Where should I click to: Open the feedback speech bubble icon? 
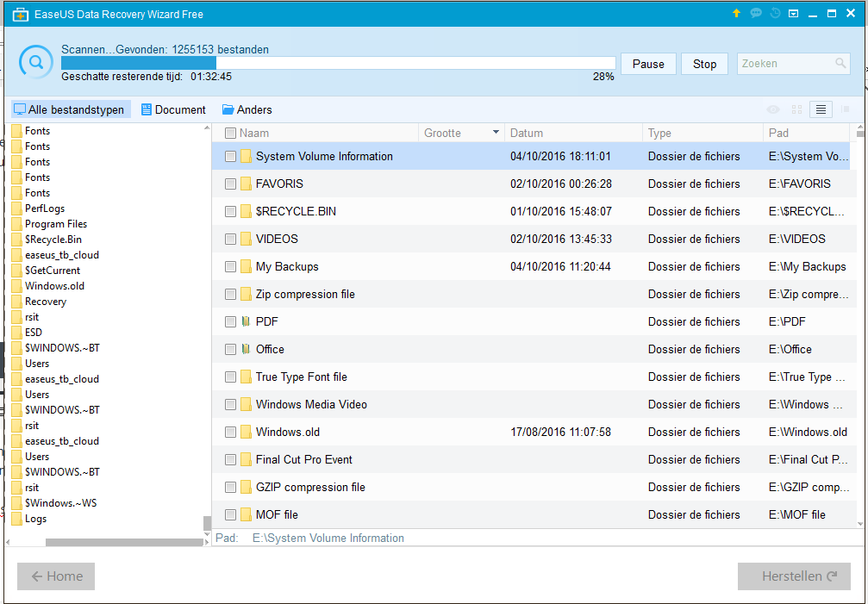[756, 14]
